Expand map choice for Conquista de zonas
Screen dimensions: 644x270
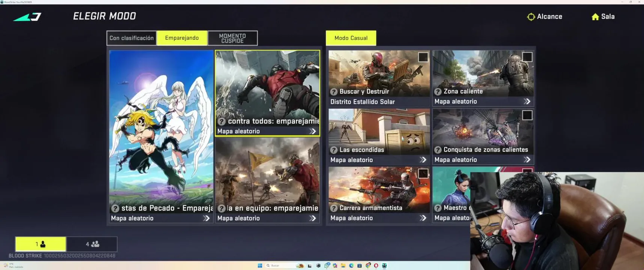pyautogui.click(x=527, y=160)
